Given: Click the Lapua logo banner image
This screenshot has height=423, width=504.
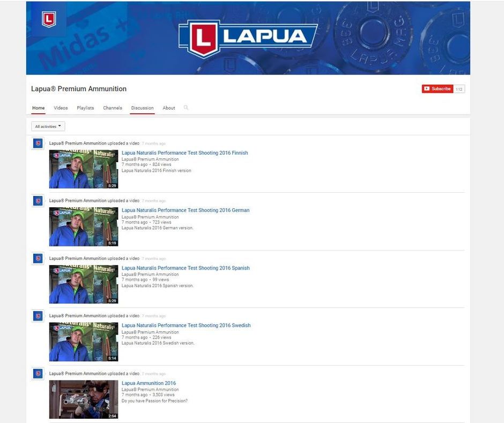Looking at the screenshot, I should point(248,38).
